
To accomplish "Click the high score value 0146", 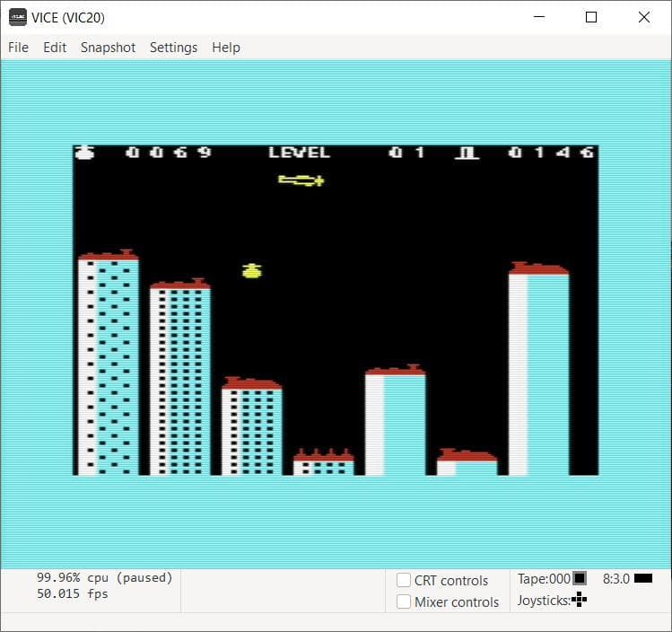I will tap(551, 153).
